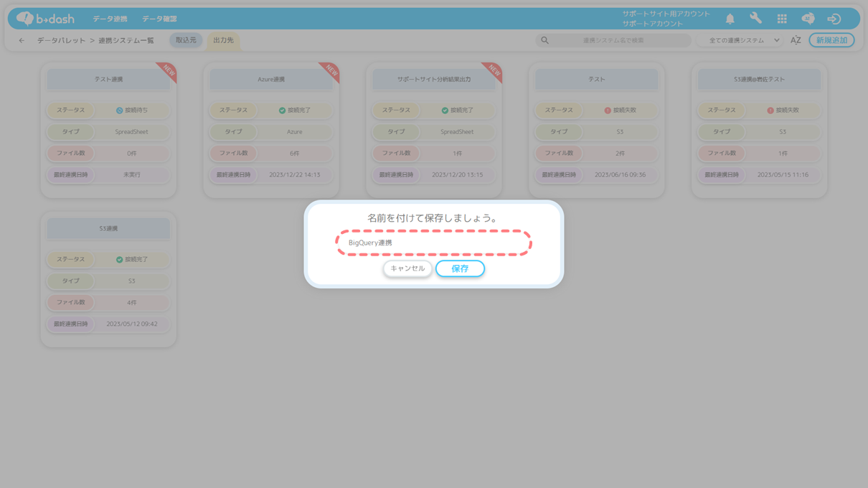868x488 pixels.
Task: Click 接続完了 status in Azure連携 card
Action: click(x=295, y=111)
